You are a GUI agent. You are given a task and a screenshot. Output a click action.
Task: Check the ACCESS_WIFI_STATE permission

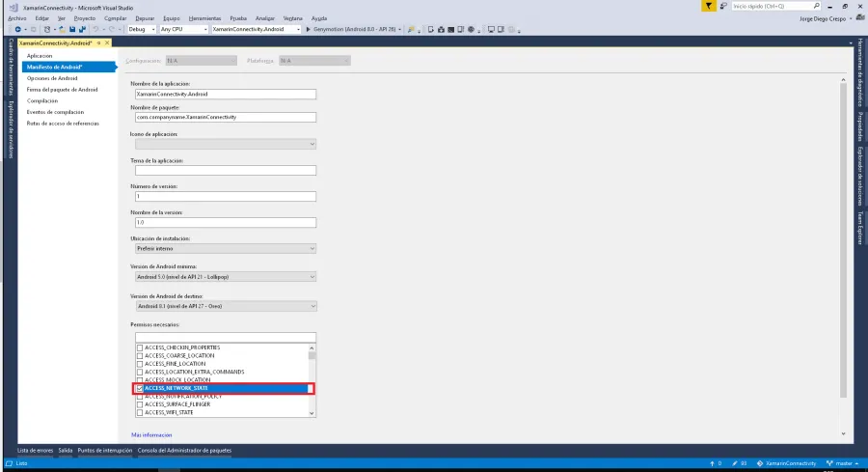point(140,413)
